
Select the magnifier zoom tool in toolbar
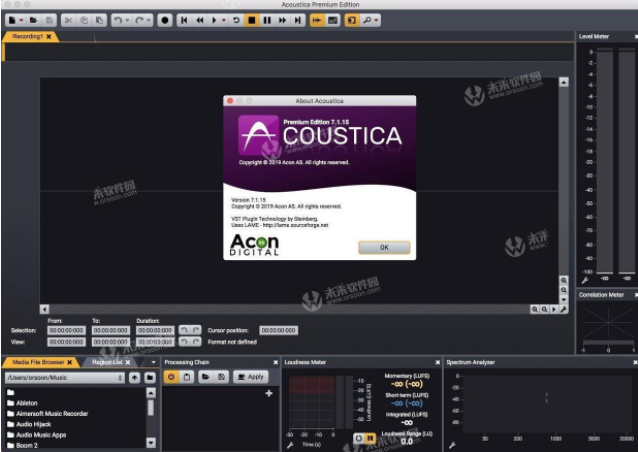pyautogui.click(x=367, y=20)
